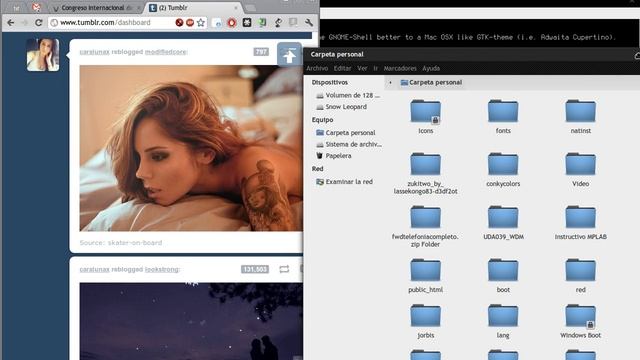Open the user avatar next to first post
Viewport: 640px width, 360px height.
(43, 55)
